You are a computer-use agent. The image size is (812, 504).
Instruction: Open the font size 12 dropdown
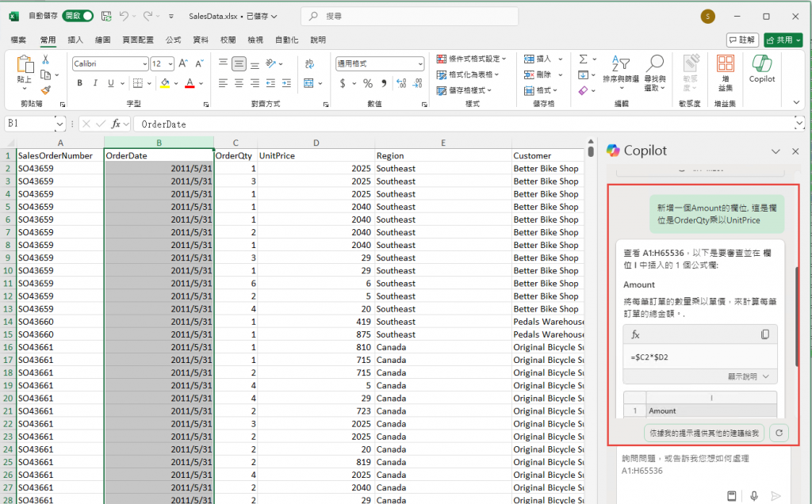pos(170,63)
